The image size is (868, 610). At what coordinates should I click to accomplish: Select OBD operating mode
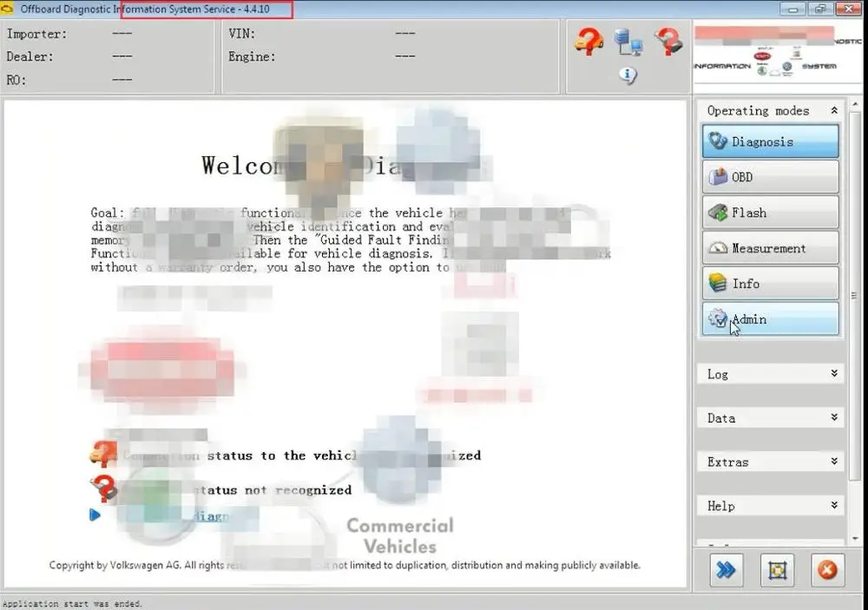[771, 177]
